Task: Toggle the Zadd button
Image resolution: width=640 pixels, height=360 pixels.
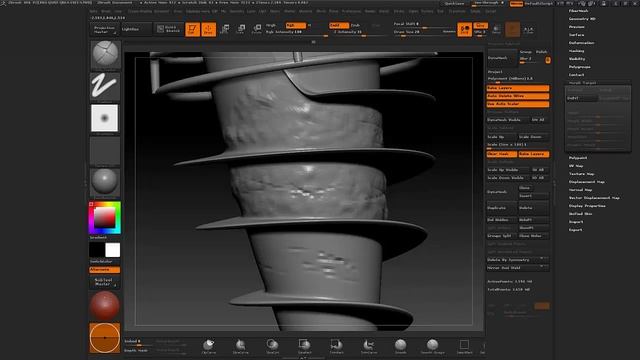Action: click(339, 25)
